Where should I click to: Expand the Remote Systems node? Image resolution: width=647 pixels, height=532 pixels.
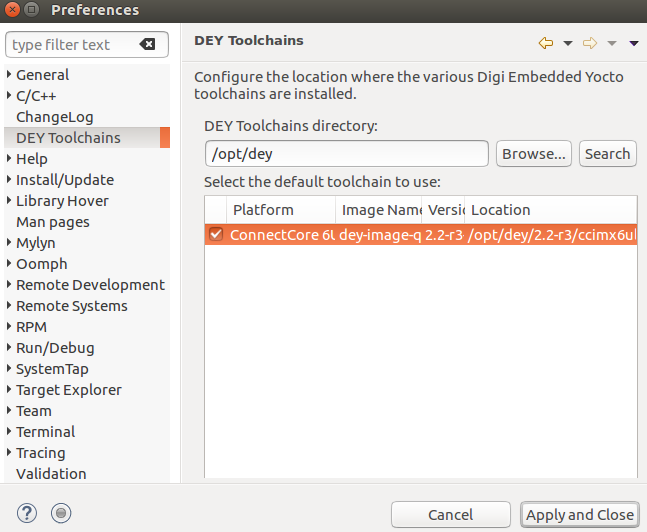(x=9, y=305)
